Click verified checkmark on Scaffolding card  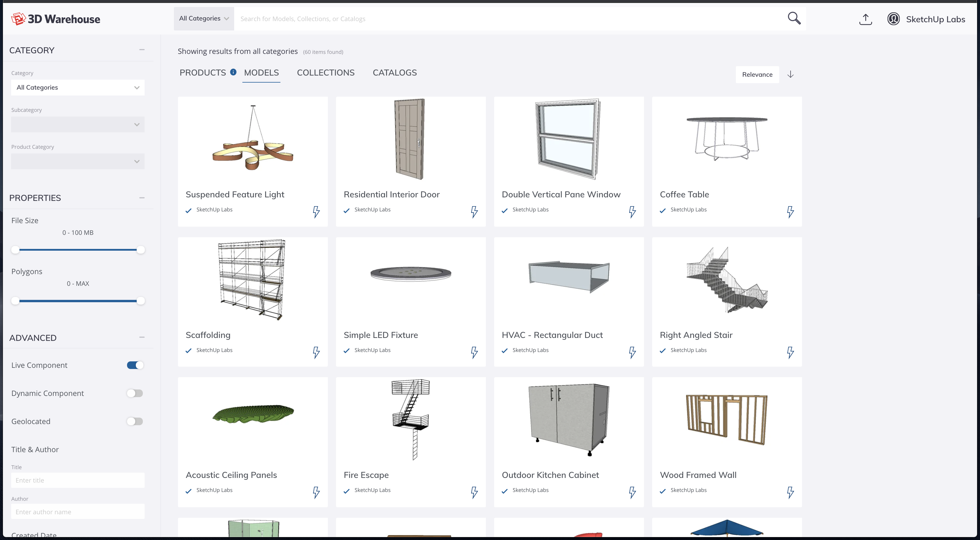click(188, 351)
